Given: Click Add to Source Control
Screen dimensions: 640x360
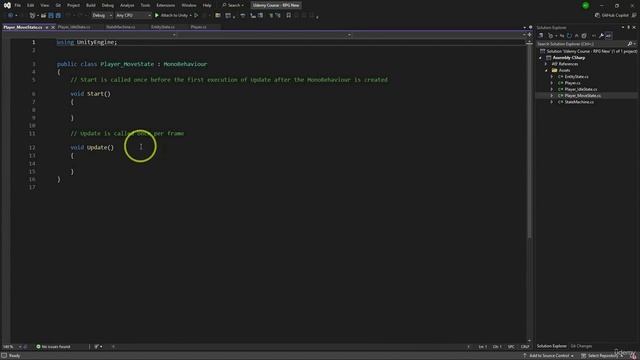Looking at the screenshot, I should (549, 356).
